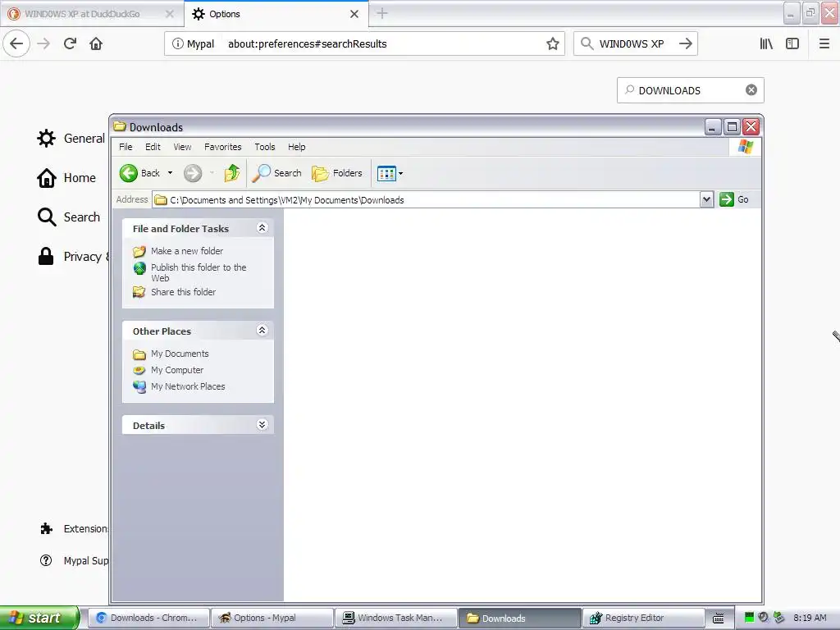Open Mypal library icon
Screen dimensions: 840x630
[x=766, y=43]
